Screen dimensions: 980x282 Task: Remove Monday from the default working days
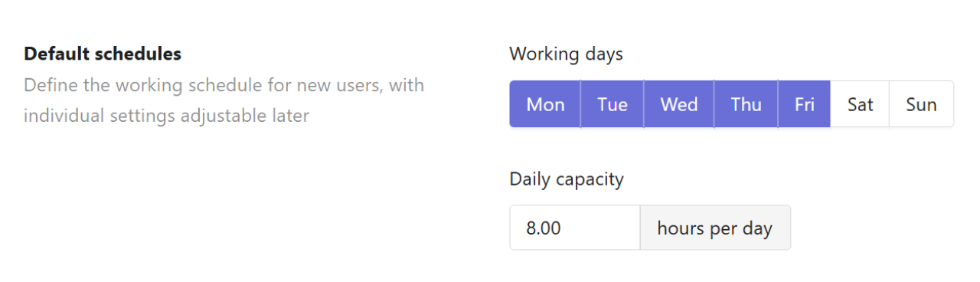point(545,104)
